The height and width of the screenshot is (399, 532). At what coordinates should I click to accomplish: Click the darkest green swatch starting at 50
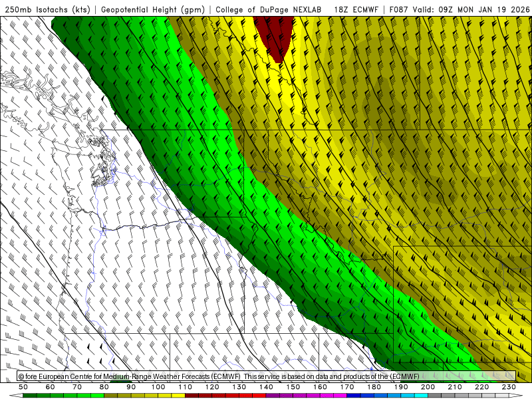(x=30, y=396)
